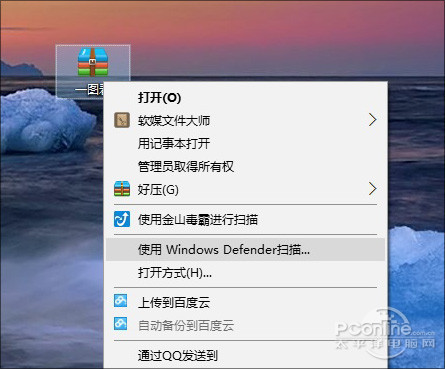Choose 管理员取得所有权 menu entry
This screenshot has height=369, width=445.
tap(245, 166)
